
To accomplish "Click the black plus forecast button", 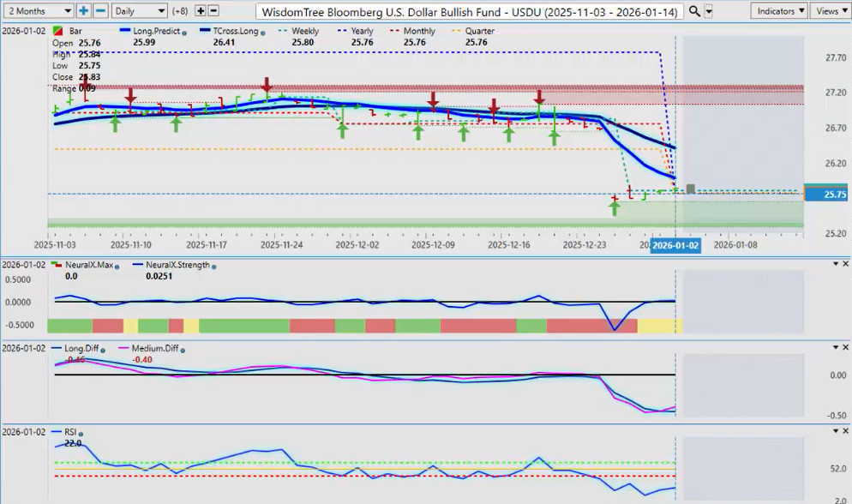I will coord(201,11).
